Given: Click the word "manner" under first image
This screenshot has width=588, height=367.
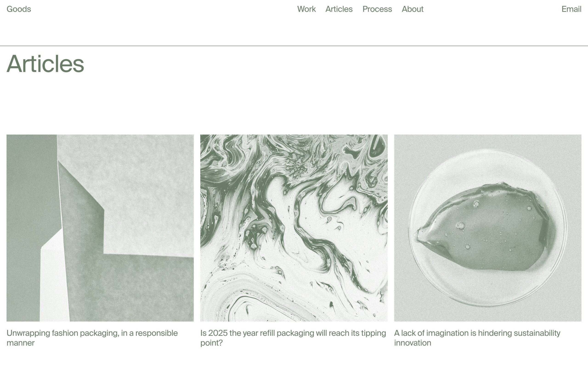Looking at the screenshot, I should 20,343.
